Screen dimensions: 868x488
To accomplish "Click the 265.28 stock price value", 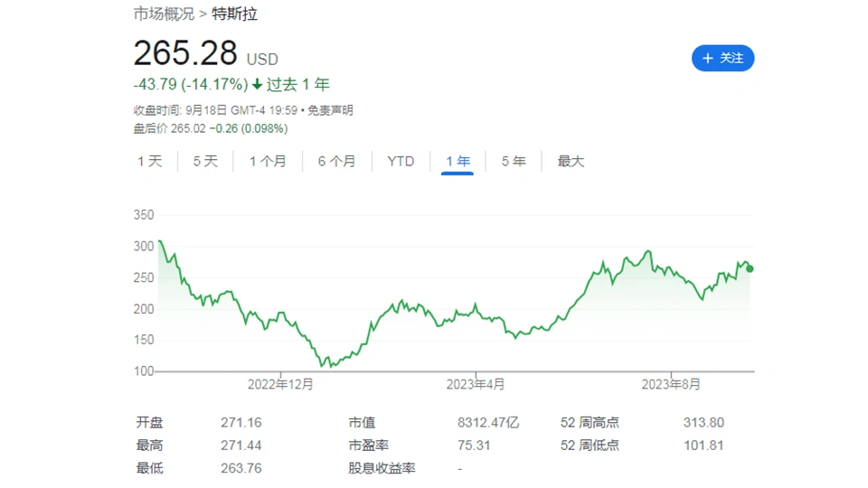I will 185,53.
